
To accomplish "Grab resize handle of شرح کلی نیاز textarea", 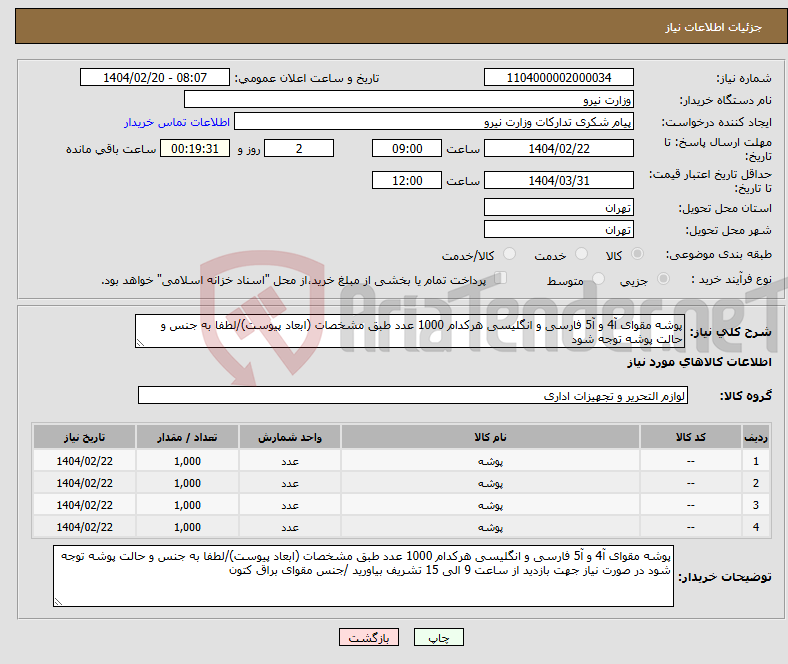I will [x=140, y=343].
